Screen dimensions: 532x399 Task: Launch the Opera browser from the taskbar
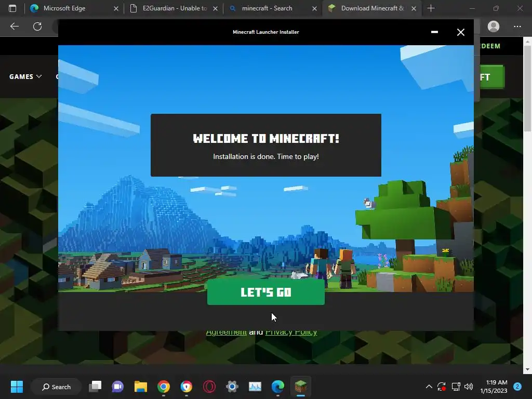pos(209,387)
